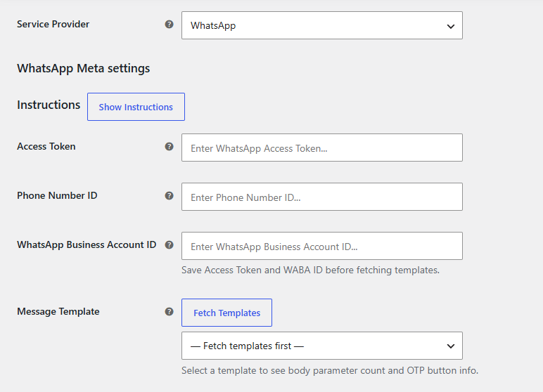
Task: Show help icon beside Access Token
Action: [169, 146]
